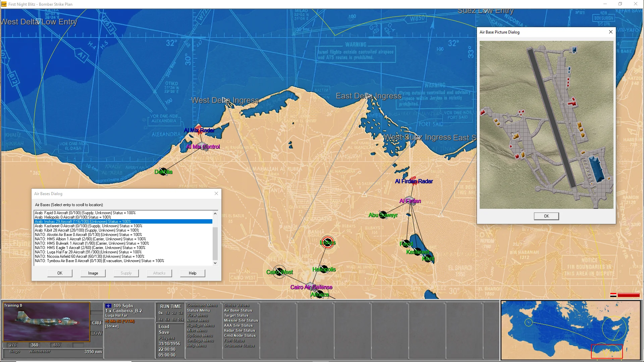
Task: Select the Almaza airfield marker on map
Action: click(x=319, y=294)
